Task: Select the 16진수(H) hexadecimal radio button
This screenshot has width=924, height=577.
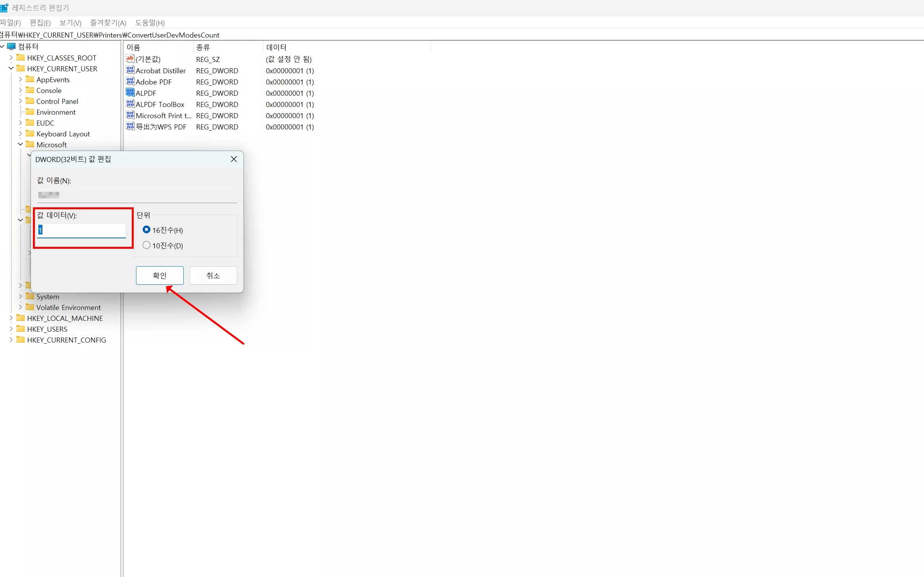Action: point(147,230)
